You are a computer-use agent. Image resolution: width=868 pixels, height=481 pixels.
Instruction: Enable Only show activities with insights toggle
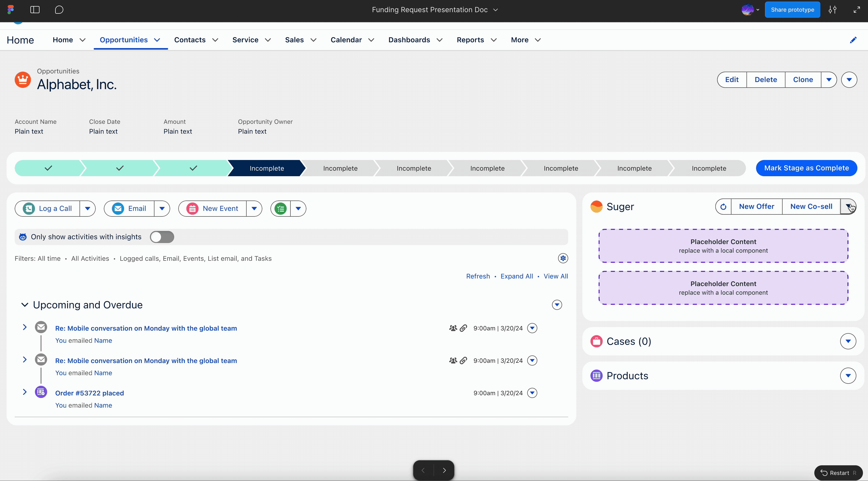point(162,237)
